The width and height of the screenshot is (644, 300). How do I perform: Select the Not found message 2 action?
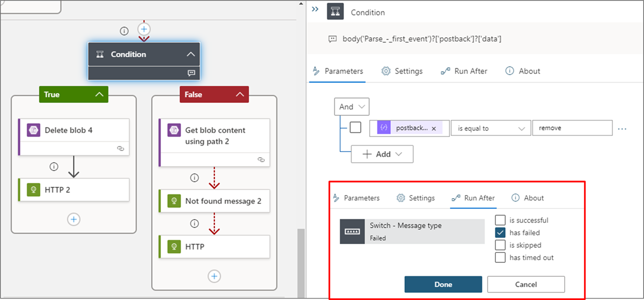tap(214, 201)
